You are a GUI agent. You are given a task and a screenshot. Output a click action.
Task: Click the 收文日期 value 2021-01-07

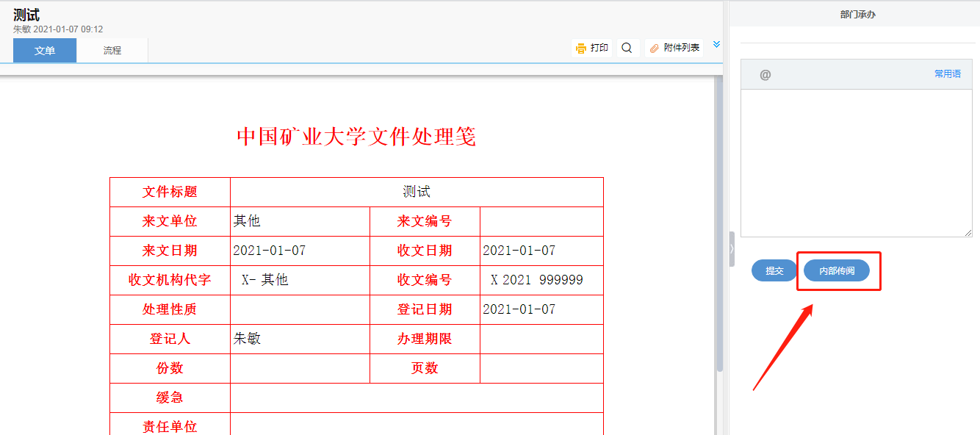click(x=519, y=251)
